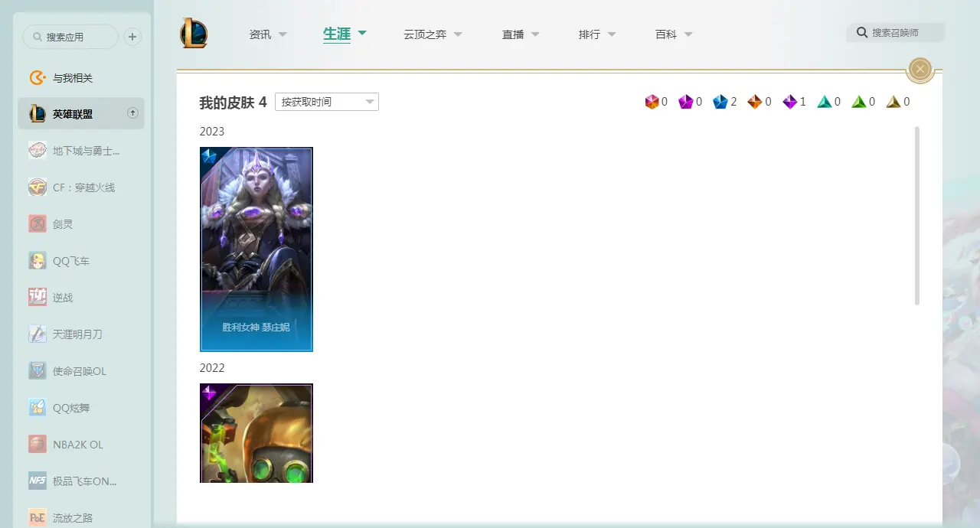Open the 直播 tab
This screenshot has width=980, height=528.
pos(513,34)
